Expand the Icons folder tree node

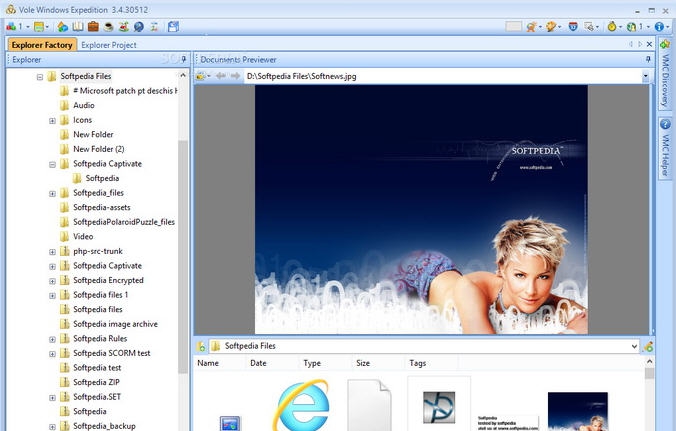pyautogui.click(x=52, y=120)
